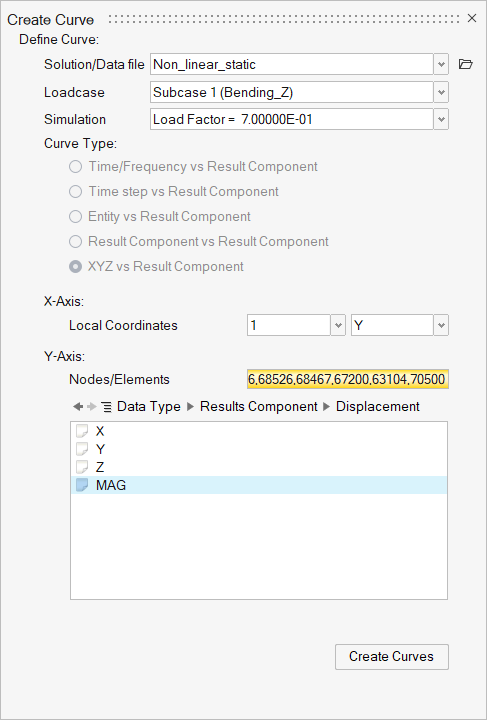Click the forward arrow in the breadcrumb

pos(92,406)
